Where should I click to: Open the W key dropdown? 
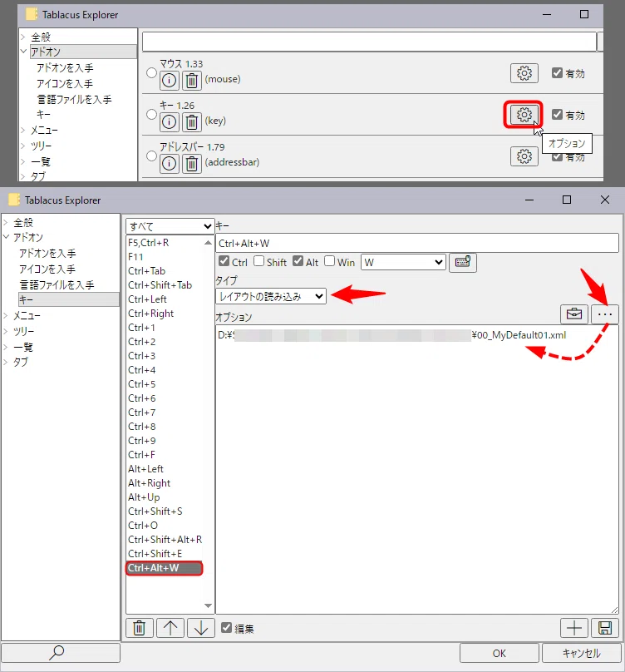pos(403,262)
